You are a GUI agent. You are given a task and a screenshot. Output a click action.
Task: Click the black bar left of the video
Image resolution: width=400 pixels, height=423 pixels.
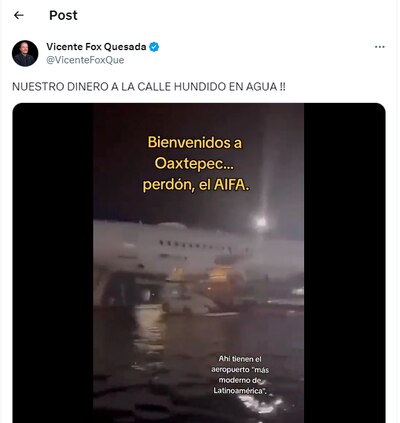53,263
